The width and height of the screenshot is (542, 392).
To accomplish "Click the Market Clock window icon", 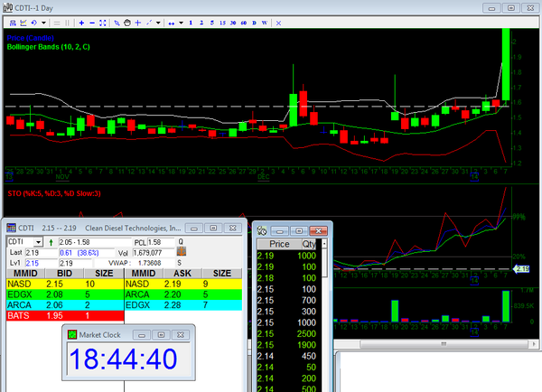I will 72,334.
